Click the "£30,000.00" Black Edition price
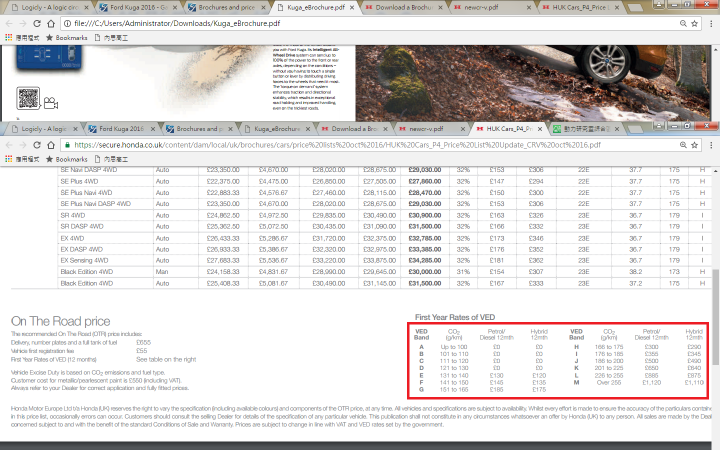Screen dimensions: 720x450 click(x=425, y=272)
